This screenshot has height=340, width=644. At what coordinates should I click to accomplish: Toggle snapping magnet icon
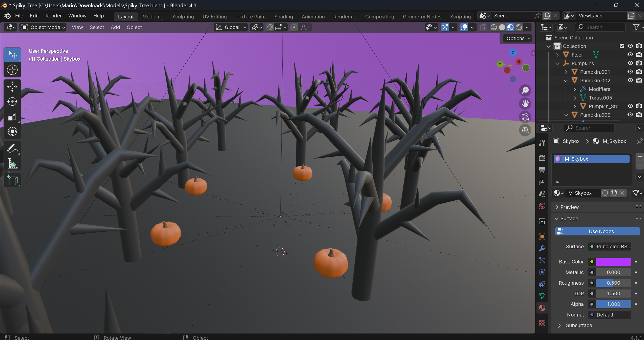[x=270, y=27]
